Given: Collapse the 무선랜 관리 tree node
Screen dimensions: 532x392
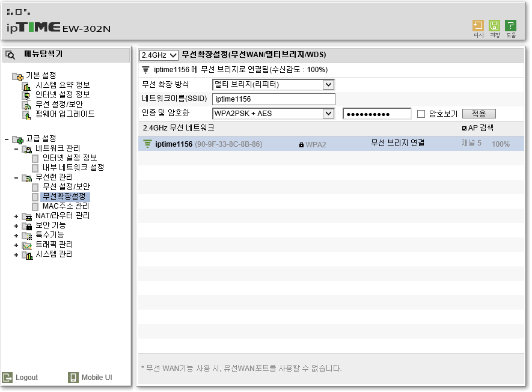Looking at the screenshot, I should (16, 178).
